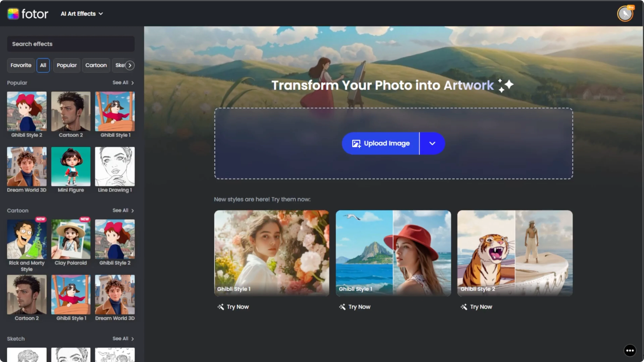
Task: Click Try Now under tiger sample
Action: 476,307
